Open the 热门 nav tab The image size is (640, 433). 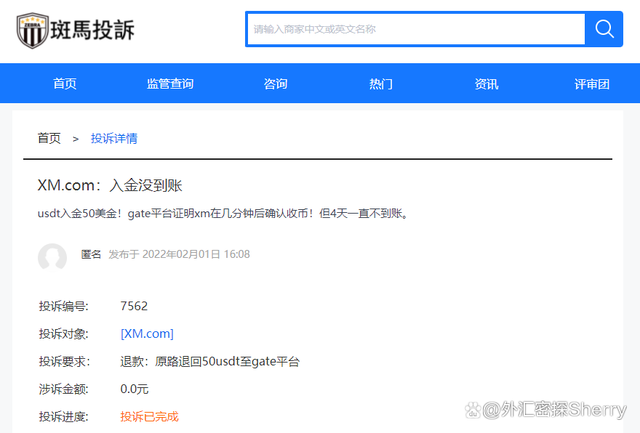pos(381,84)
